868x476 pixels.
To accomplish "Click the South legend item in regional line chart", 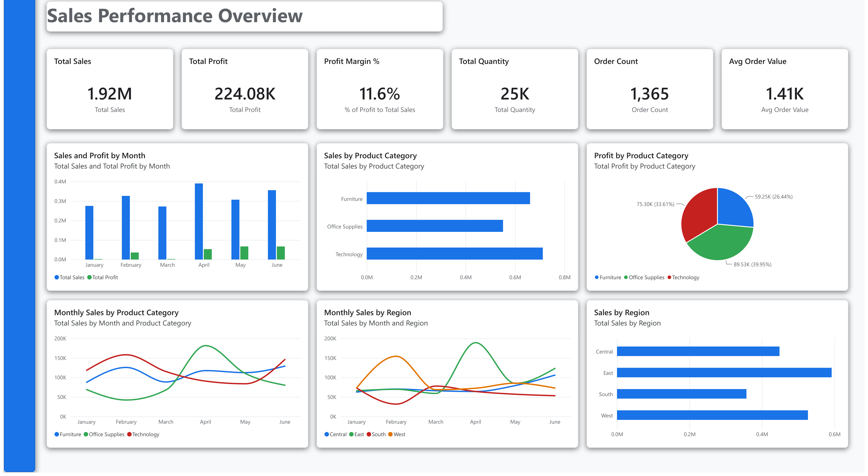I will pyautogui.click(x=376, y=435).
